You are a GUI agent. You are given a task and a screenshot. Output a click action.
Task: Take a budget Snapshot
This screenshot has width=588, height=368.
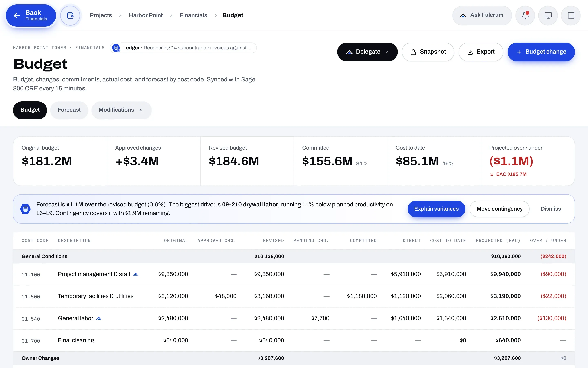[428, 52]
